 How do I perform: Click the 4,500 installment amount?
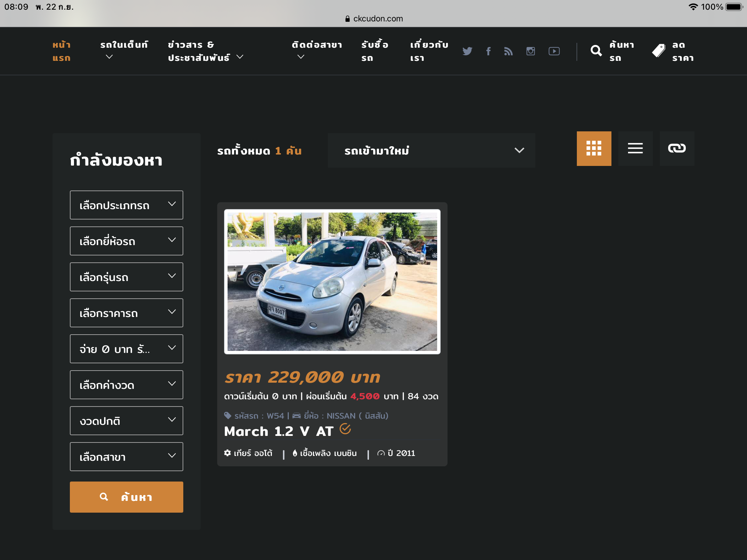point(365,396)
